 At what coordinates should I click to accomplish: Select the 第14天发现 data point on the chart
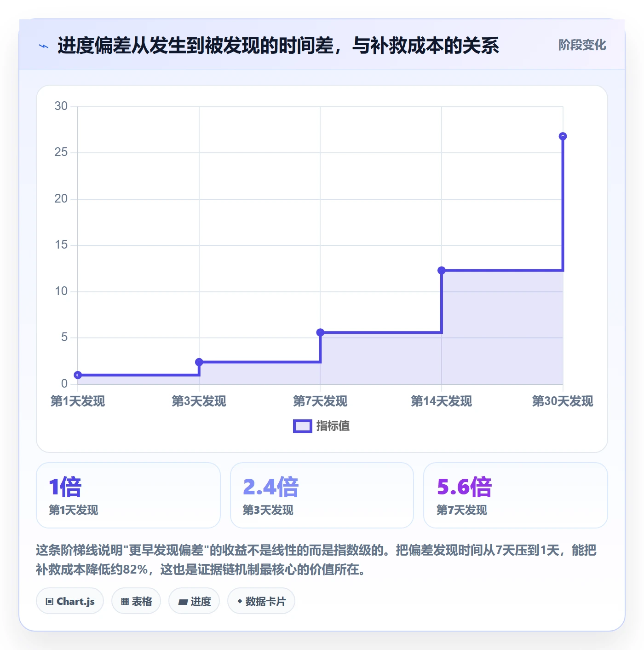pos(442,270)
